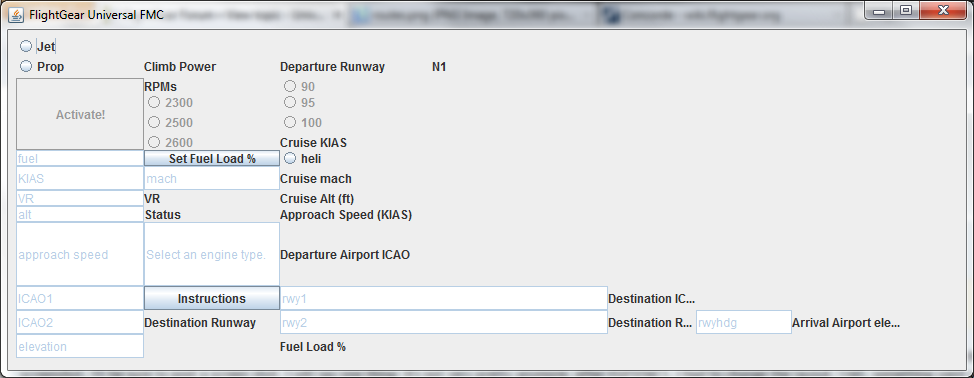Focus the elevation input field
This screenshot has width=974, height=378.
point(80,346)
